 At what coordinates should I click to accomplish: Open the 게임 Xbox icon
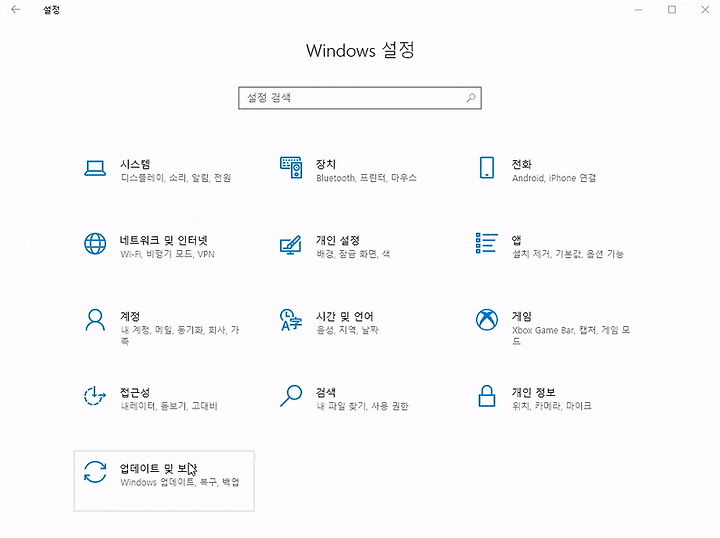tap(487, 319)
